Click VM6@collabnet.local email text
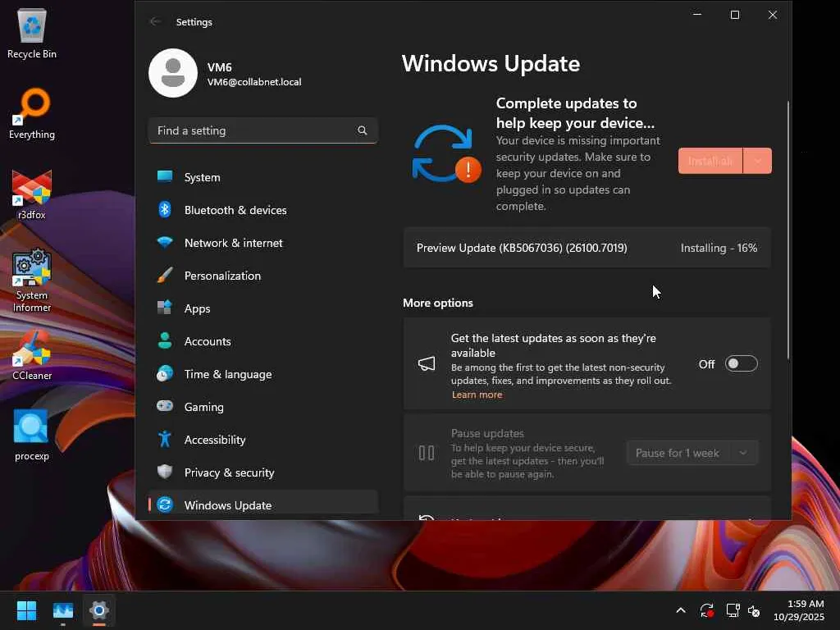This screenshot has width=840, height=630. click(x=254, y=82)
